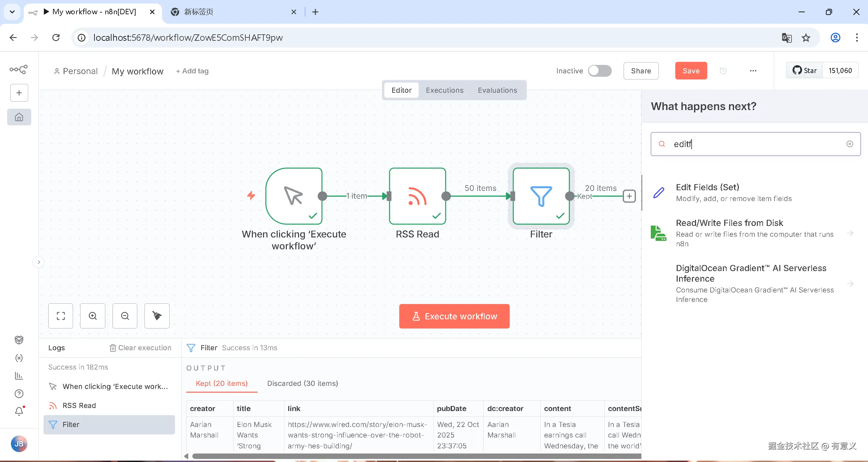This screenshot has width=868, height=462.
Task: Click the tidy up nodes broom icon
Action: click(x=157, y=316)
